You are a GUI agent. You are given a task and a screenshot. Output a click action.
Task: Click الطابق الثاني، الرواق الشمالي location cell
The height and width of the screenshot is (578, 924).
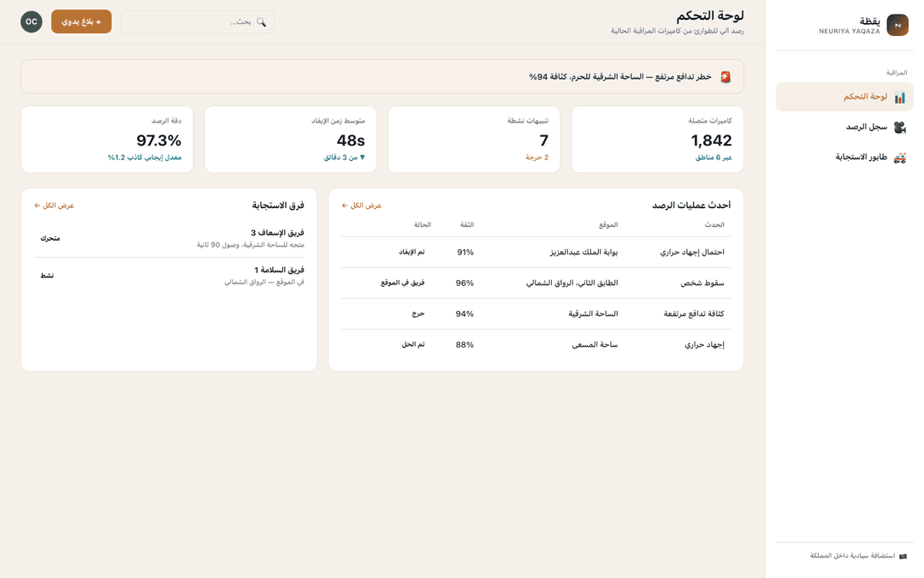point(572,283)
